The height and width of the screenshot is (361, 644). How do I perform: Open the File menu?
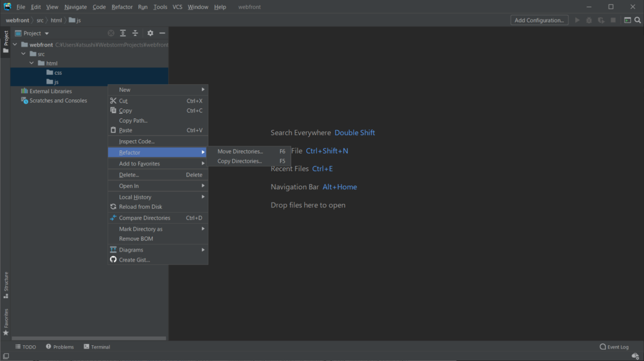(x=21, y=7)
